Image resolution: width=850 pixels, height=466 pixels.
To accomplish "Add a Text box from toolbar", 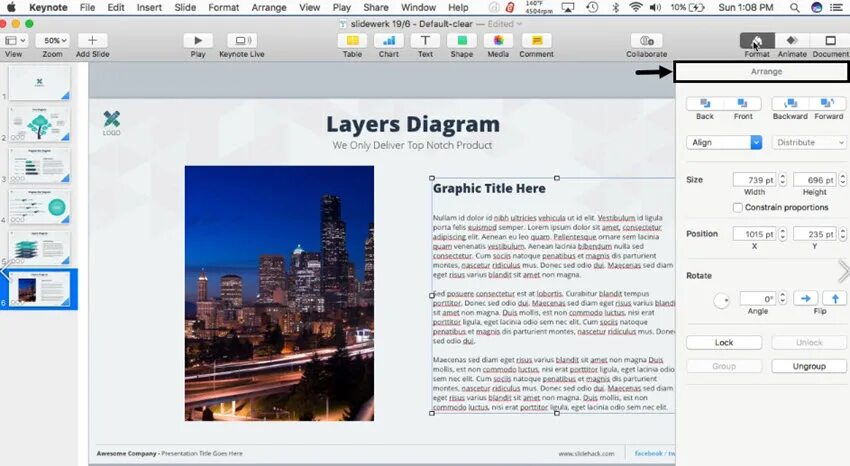I will (x=425, y=41).
